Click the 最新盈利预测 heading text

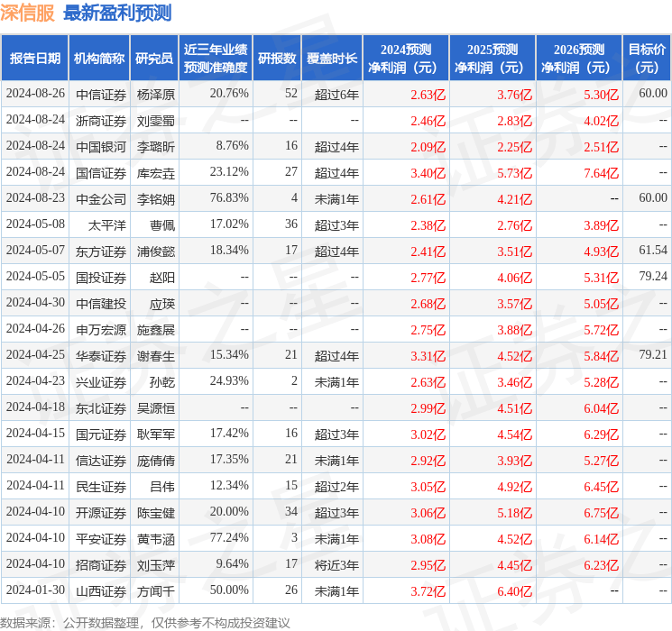coord(117,13)
